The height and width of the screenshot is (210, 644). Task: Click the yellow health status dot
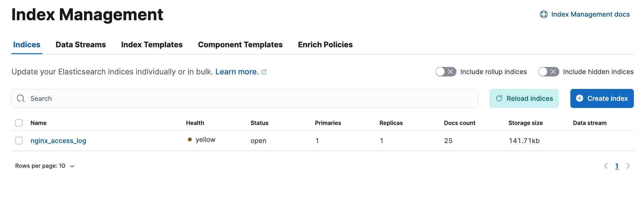point(190,140)
